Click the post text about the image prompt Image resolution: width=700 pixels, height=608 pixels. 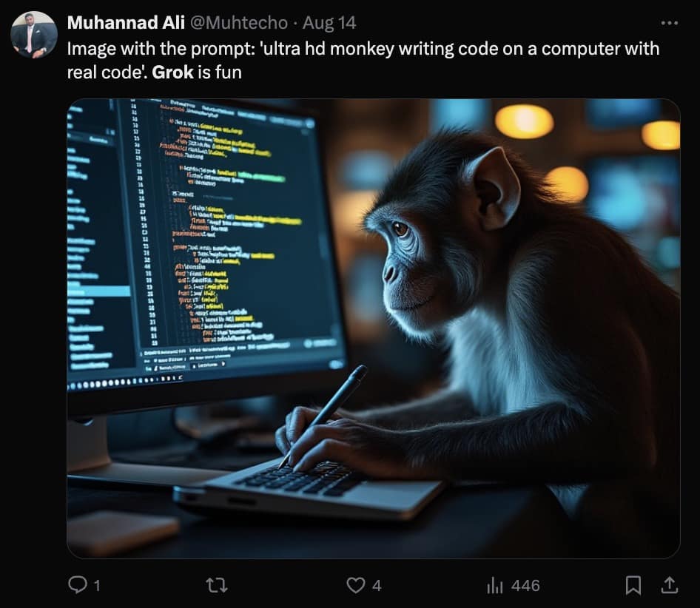coord(363,60)
